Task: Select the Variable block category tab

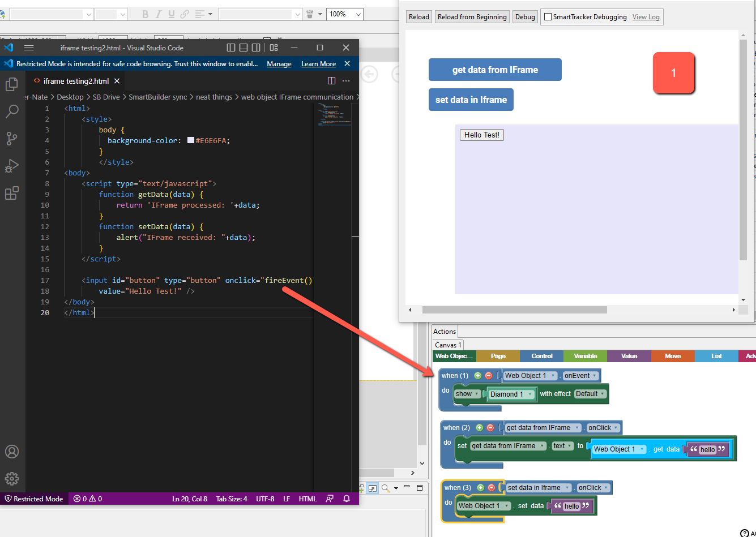Action: point(586,356)
